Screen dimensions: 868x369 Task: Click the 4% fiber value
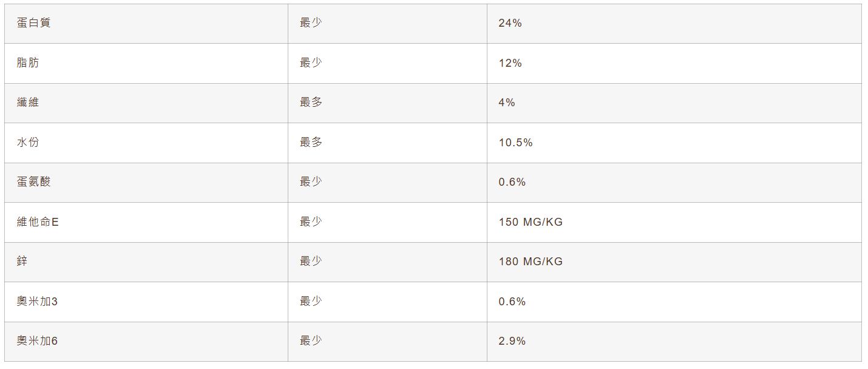[x=507, y=103]
